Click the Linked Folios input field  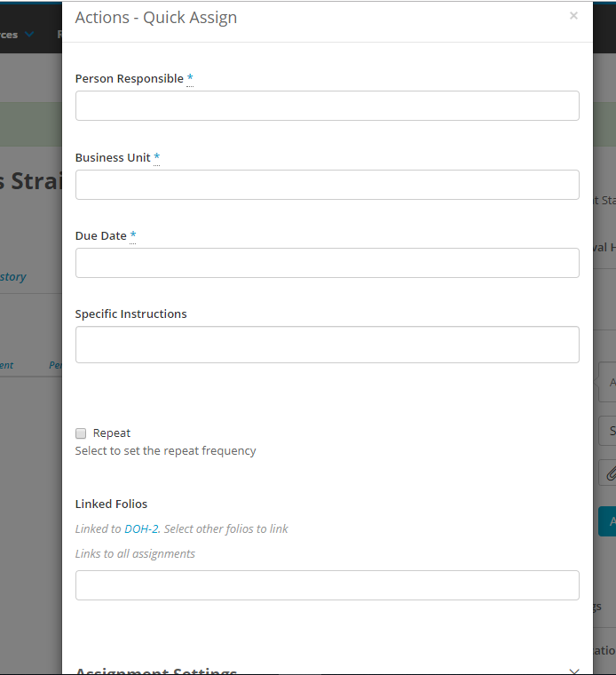328,585
